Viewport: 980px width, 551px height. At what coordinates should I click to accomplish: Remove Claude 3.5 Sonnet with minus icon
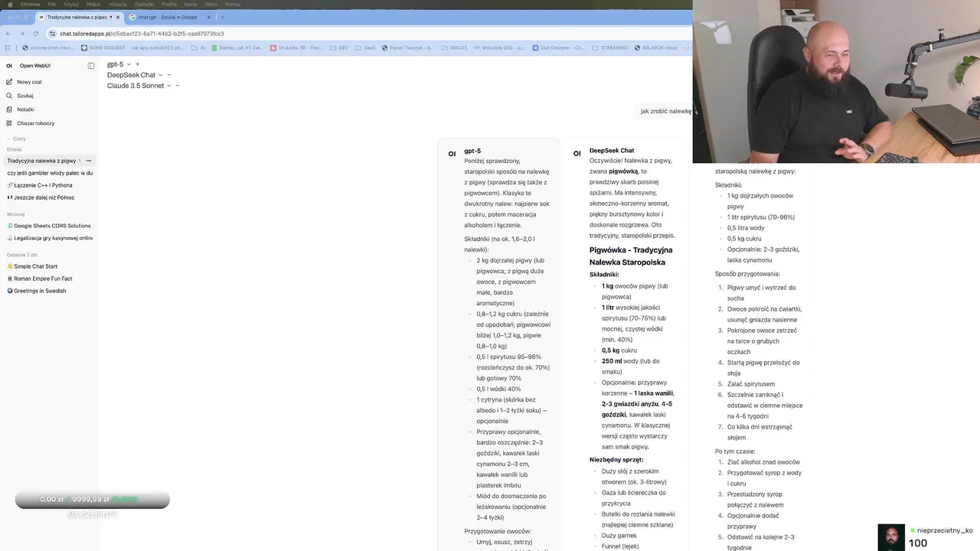click(178, 86)
